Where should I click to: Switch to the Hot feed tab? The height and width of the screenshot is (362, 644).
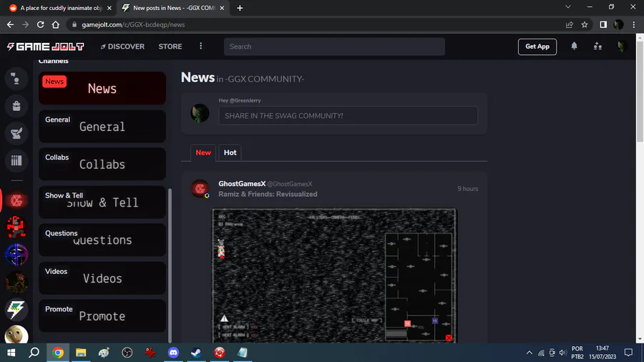(230, 152)
